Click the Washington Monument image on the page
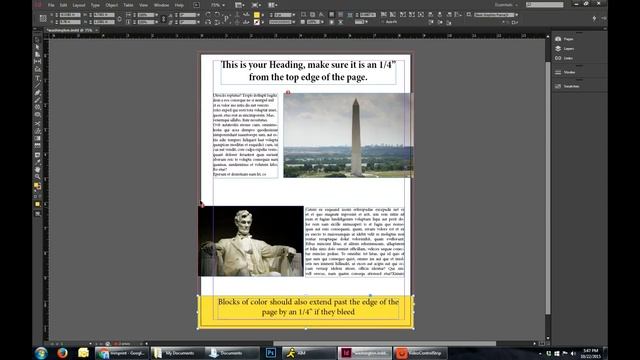 pyautogui.click(x=348, y=135)
